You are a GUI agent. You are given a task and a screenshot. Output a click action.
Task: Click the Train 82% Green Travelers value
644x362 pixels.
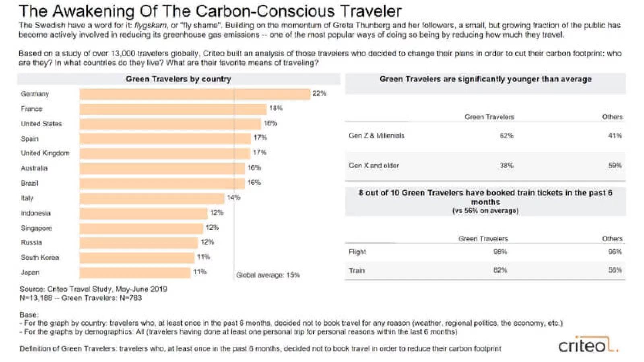500,270
